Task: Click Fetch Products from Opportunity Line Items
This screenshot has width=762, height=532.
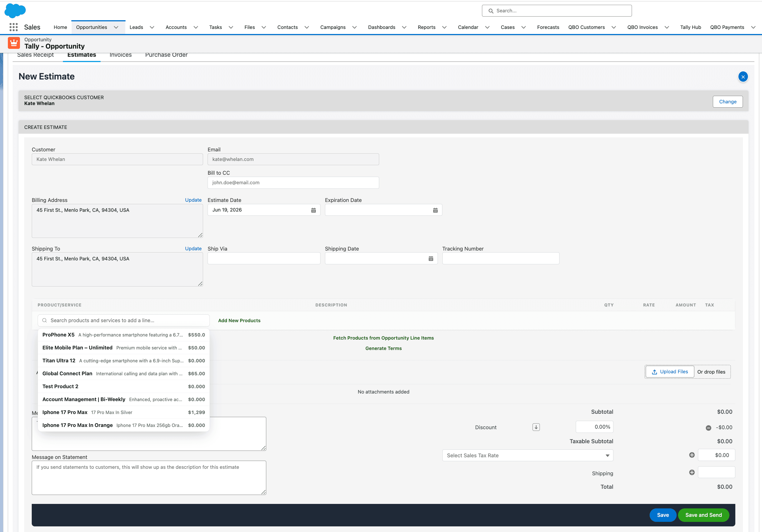Action: click(383, 338)
